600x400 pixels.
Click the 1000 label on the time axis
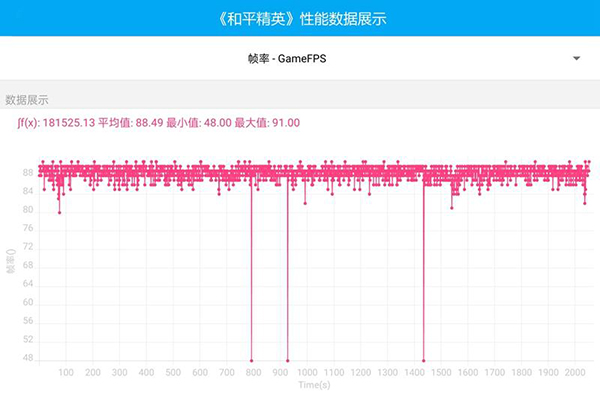point(307,373)
